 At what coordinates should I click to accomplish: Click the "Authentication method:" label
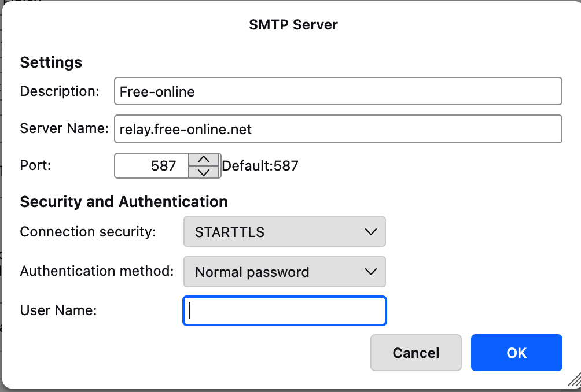click(97, 271)
